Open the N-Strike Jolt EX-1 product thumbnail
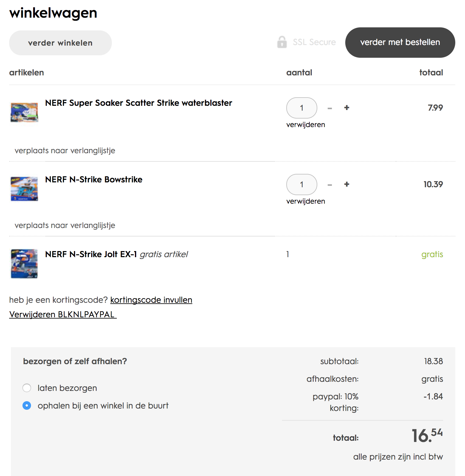This screenshot has width=465, height=476. 24,264
